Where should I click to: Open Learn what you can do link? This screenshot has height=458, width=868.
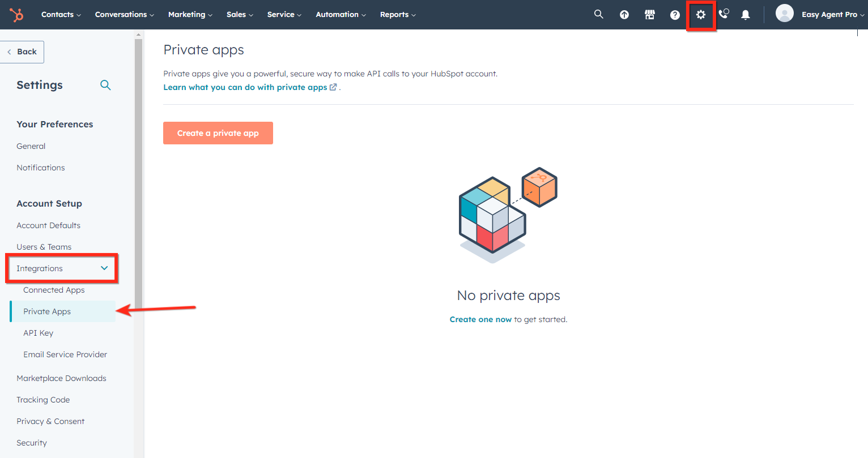[x=245, y=87]
